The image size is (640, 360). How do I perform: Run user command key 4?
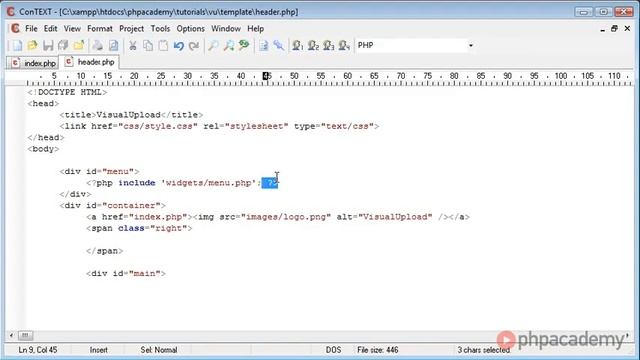[344, 45]
